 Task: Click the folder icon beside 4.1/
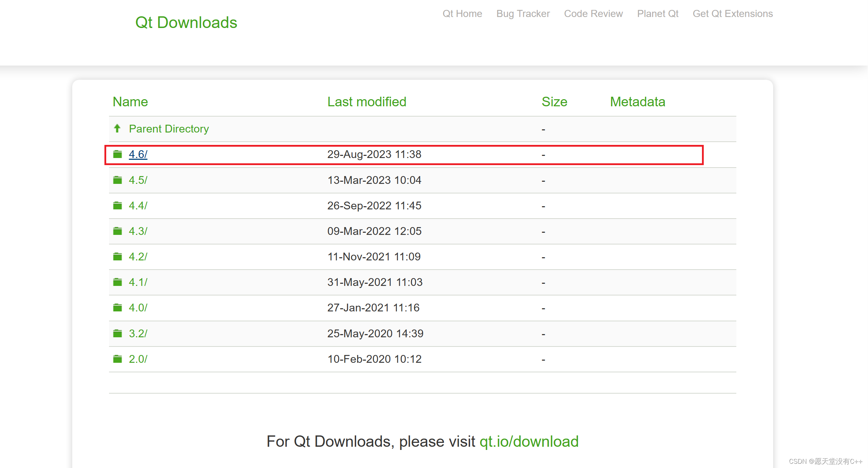(x=118, y=282)
